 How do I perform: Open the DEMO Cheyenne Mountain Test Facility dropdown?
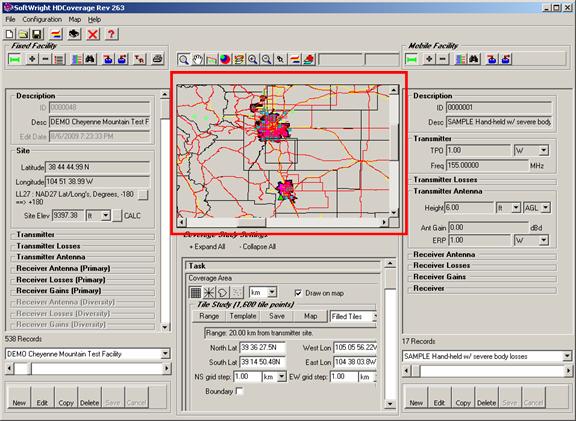165,354
